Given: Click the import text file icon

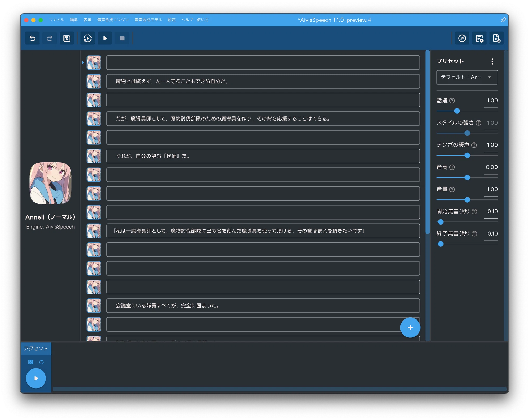Looking at the screenshot, I should click(x=496, y=38).
